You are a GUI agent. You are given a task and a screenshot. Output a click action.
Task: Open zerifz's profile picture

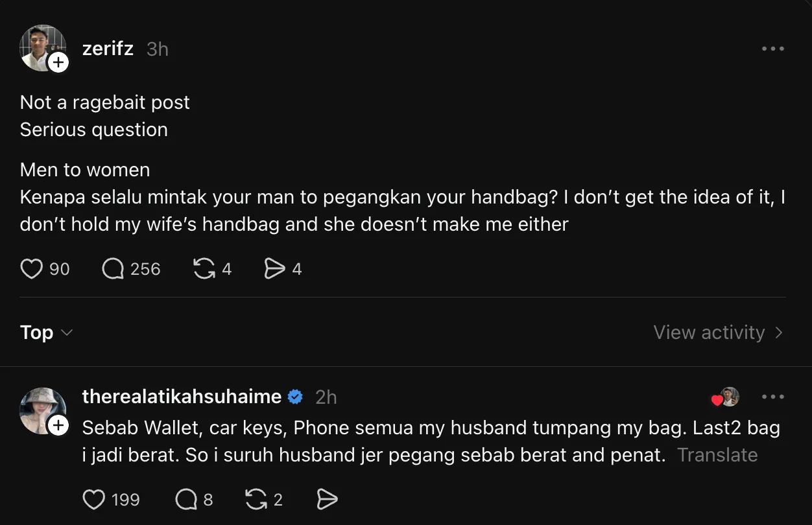pyautogui.click(x=41, y=47)
